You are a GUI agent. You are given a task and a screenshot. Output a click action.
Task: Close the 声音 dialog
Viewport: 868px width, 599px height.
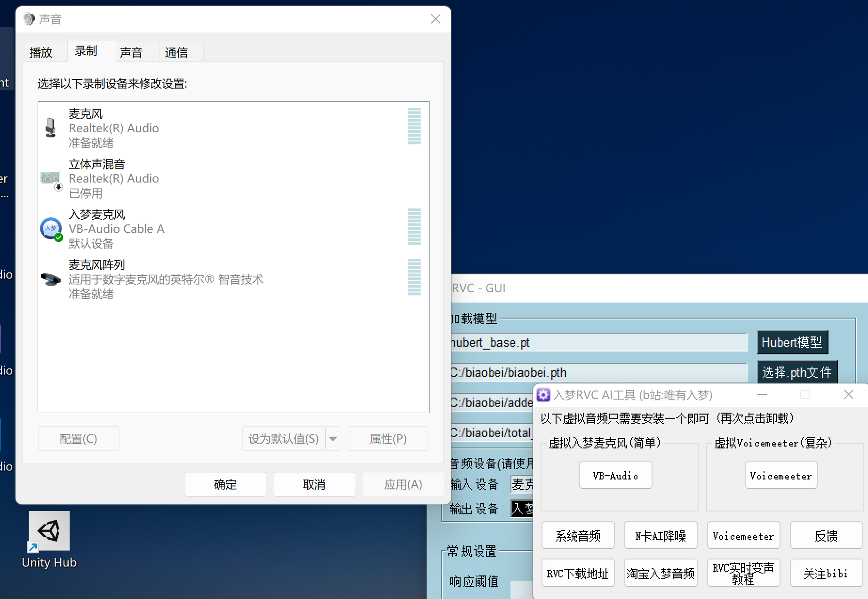[x=436, y=19]
